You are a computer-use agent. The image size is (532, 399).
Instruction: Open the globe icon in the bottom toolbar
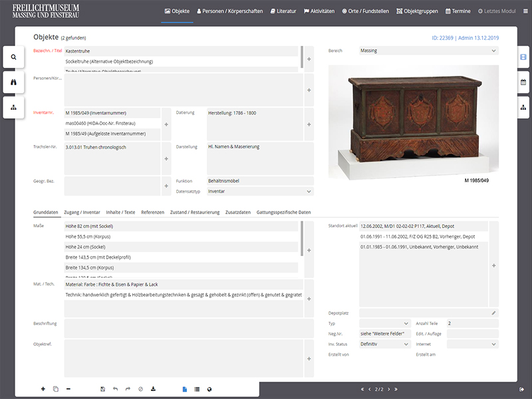211,389
